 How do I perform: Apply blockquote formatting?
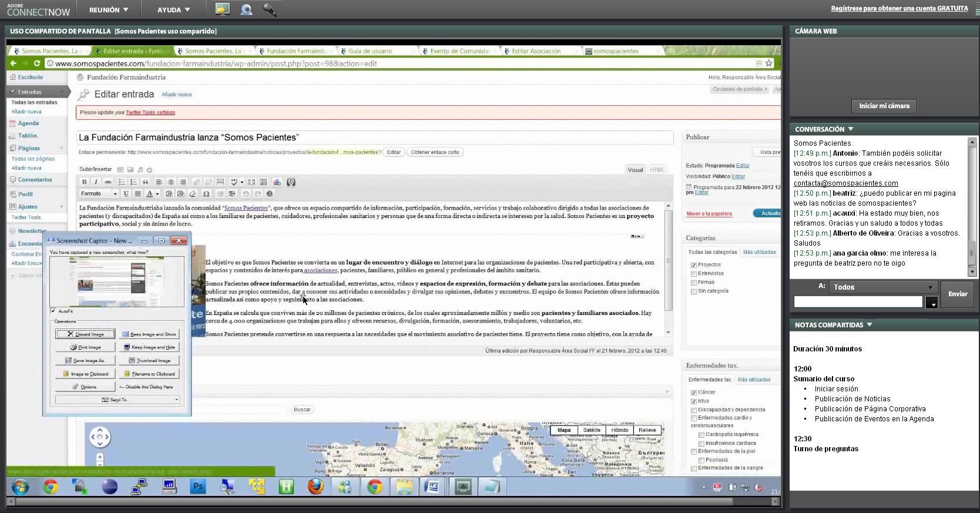pos(145,182)
